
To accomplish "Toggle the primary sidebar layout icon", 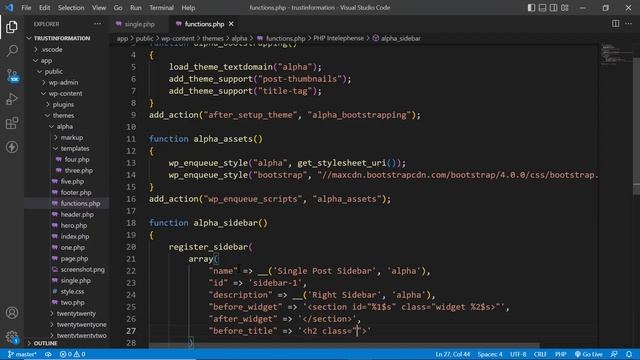I will point(531,7).
